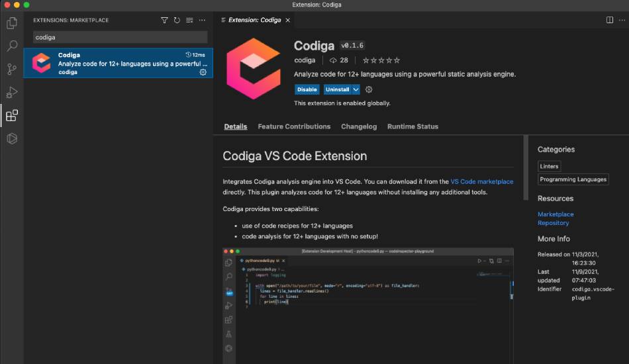Open the README screenshot image
629x364 pixels.
coord(368,306)
